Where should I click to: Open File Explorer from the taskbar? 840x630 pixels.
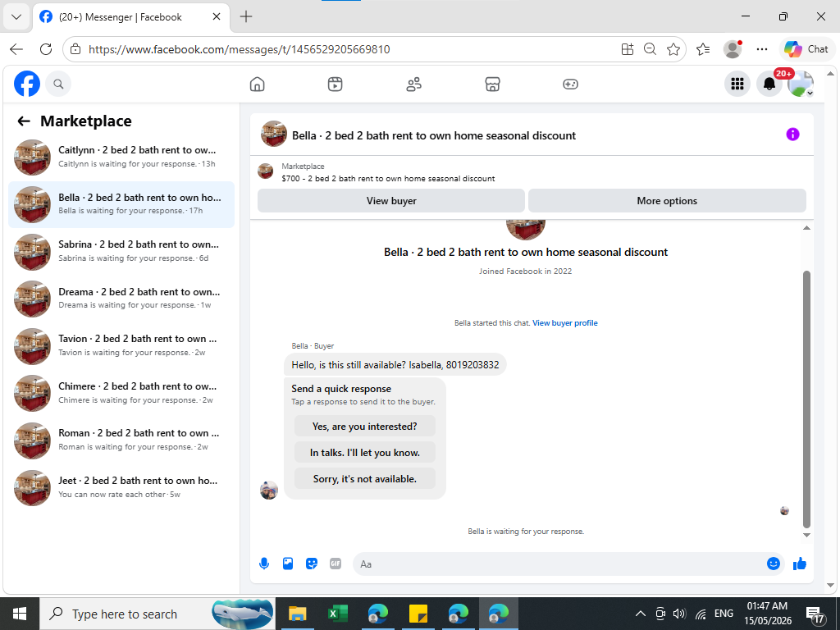(x=297, y=614)
